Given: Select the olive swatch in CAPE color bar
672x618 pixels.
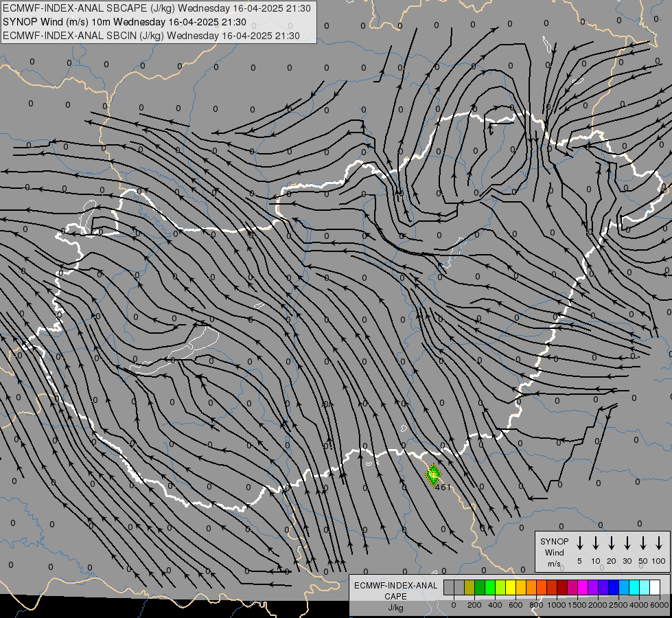Looking at the screenshot, I should (470, 588).
